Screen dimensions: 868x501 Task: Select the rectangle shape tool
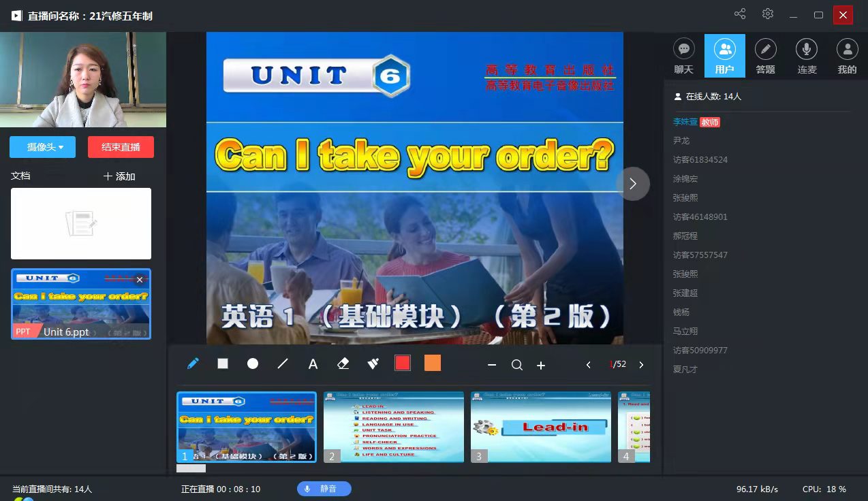pos(223,364)
